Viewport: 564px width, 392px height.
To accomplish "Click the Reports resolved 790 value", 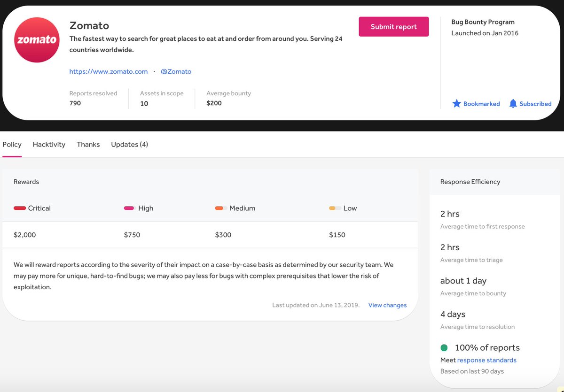I will (75, 103).
